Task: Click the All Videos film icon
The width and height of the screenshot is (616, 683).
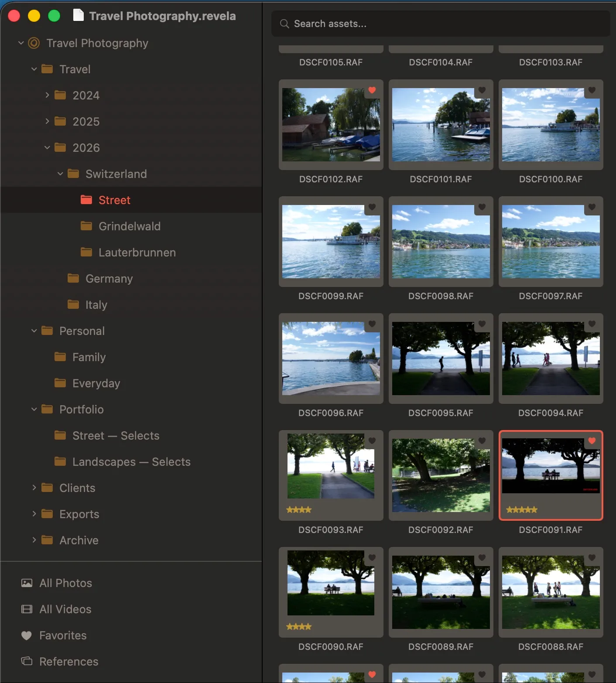Action: pyautogui.click(x=27, y=609)
